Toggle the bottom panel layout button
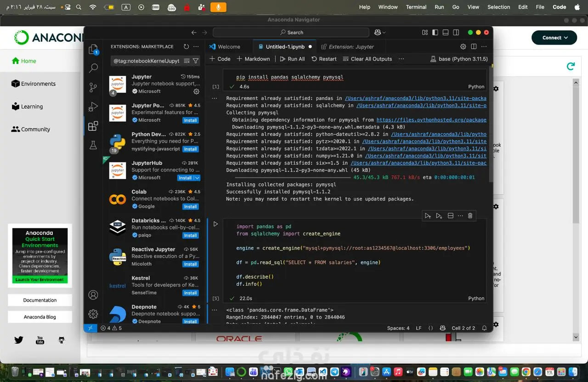 point(445,33)
